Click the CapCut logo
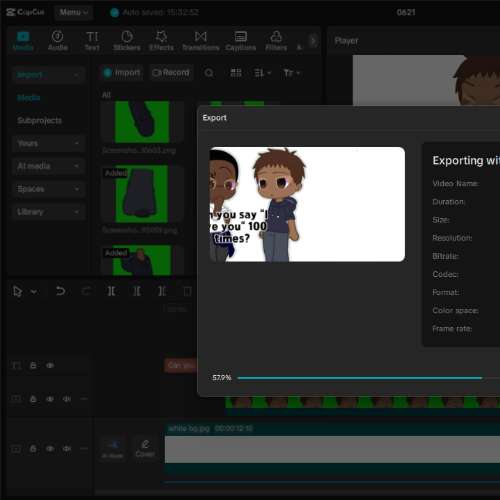500x500 pixels. click(x=25, y=12)
